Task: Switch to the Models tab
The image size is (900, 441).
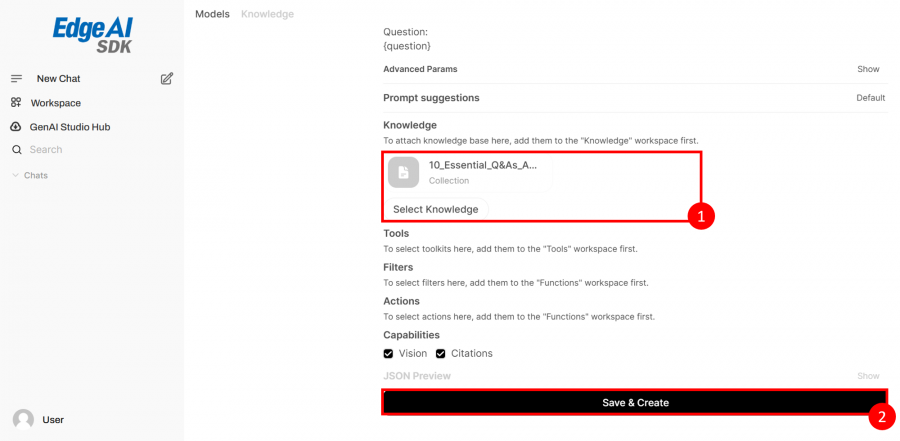Action: pos(212,14)
